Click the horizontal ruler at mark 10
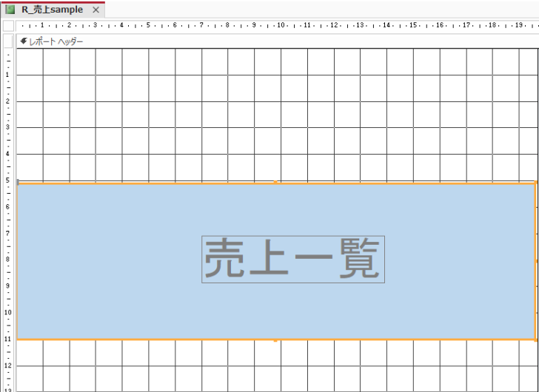 (281, 25)
